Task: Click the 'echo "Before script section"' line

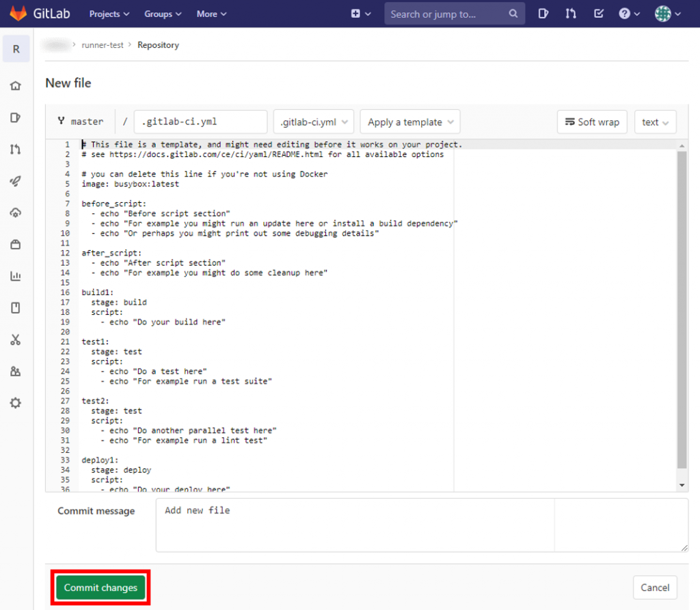Action: [x=161, y=213]
